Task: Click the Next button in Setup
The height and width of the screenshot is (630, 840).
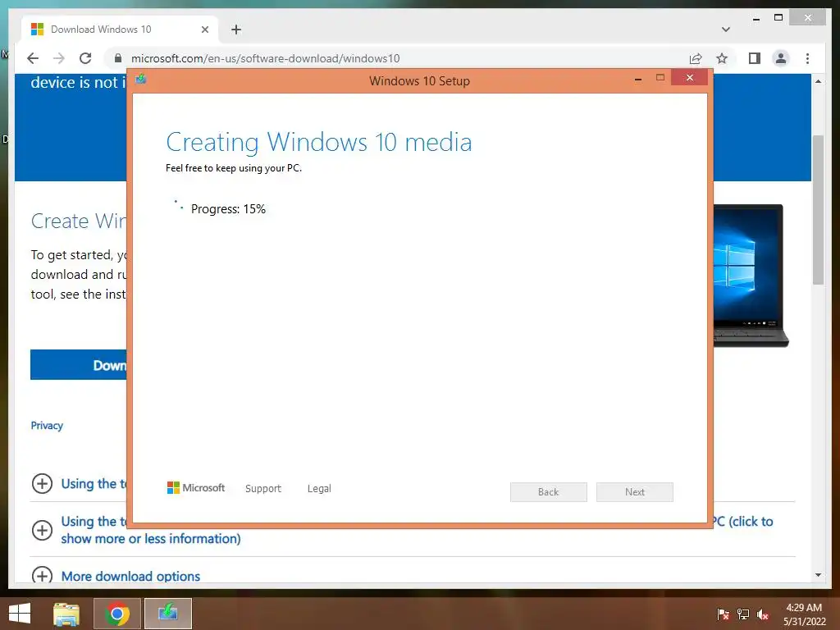Action: click(x=635, y=492)
